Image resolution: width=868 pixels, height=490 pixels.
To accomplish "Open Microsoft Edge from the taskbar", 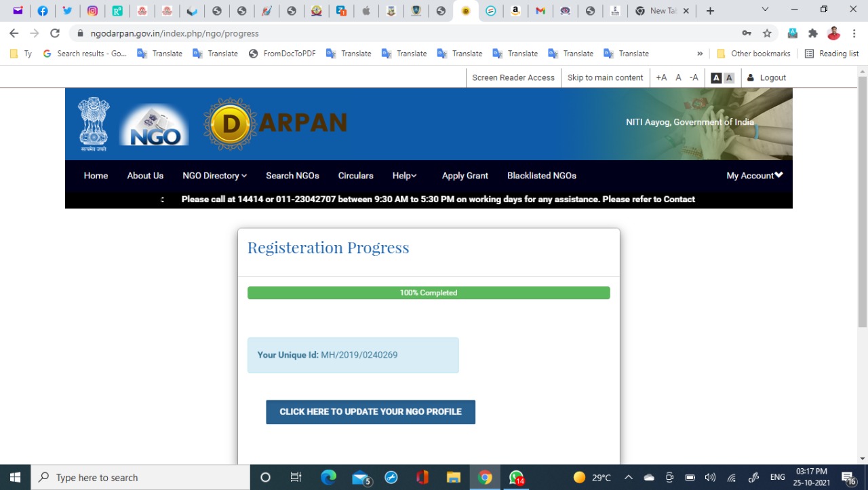I will pos(328,477).
